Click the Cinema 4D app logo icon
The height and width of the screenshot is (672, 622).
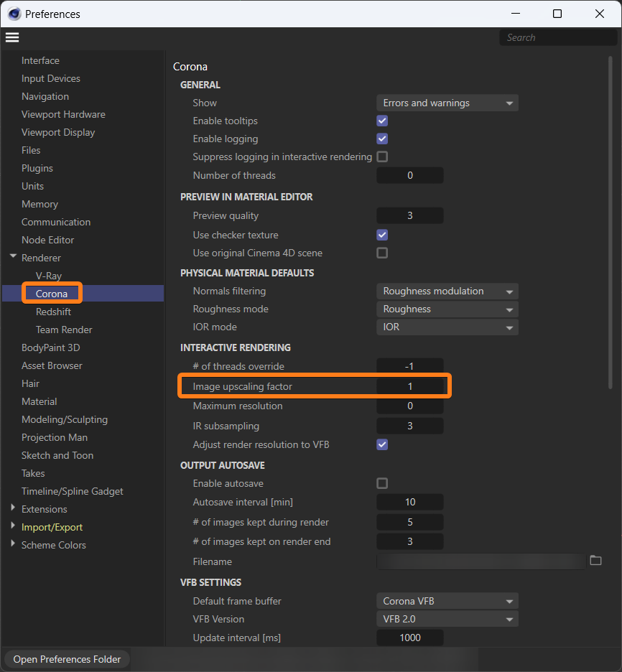coord(14,14)
